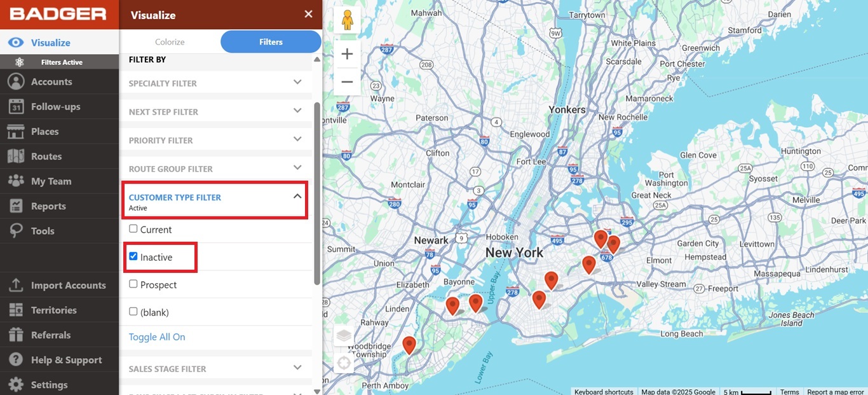The height and width of the screenshot is (395, 868).
Task: Open the map Terms link
Action: click(x=790, y=392)
